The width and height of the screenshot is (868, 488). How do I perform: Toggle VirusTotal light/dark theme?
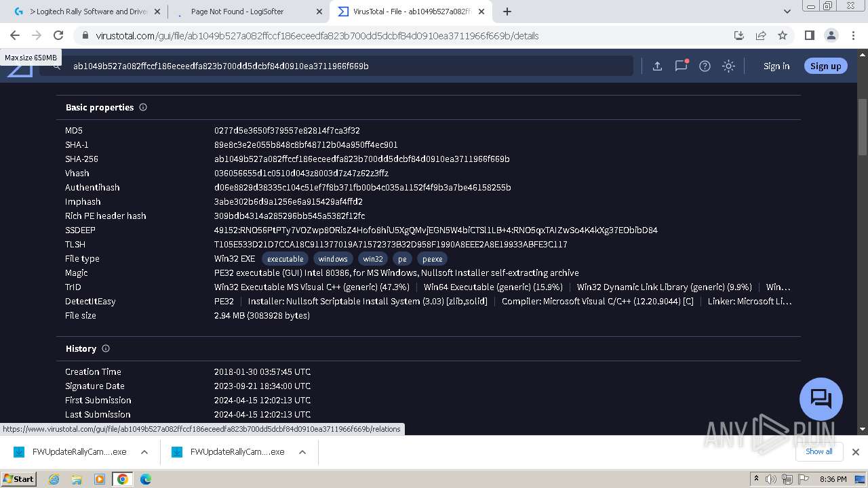(728, 66)
